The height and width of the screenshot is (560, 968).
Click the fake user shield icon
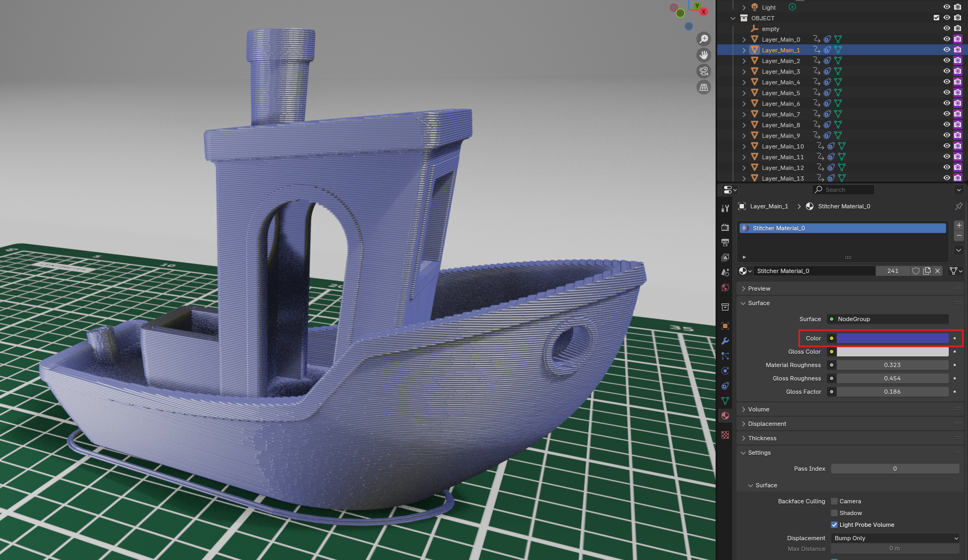916,271
